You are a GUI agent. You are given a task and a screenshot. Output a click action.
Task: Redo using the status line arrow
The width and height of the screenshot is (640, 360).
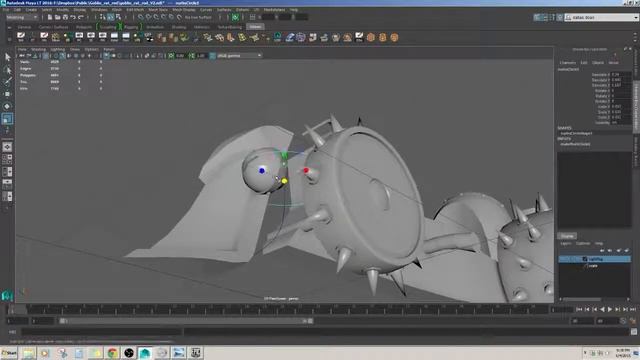pyautogui.click(x=81, y=17)
